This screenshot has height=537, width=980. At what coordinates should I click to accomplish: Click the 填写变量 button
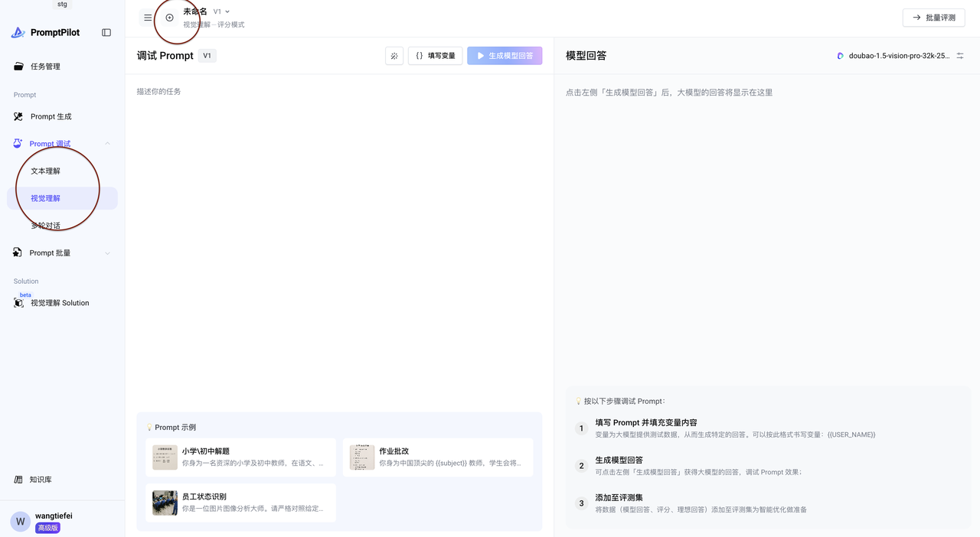(x=435, y=56)
